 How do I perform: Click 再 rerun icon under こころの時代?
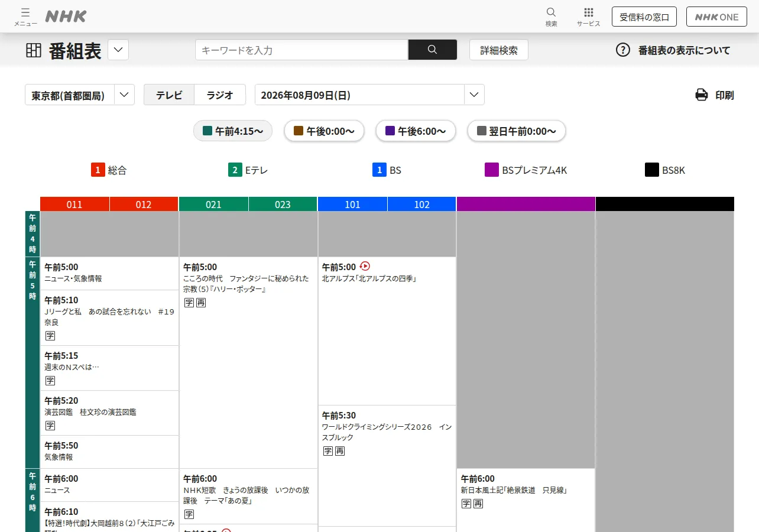pyautogui.click(x=201, y=303)
